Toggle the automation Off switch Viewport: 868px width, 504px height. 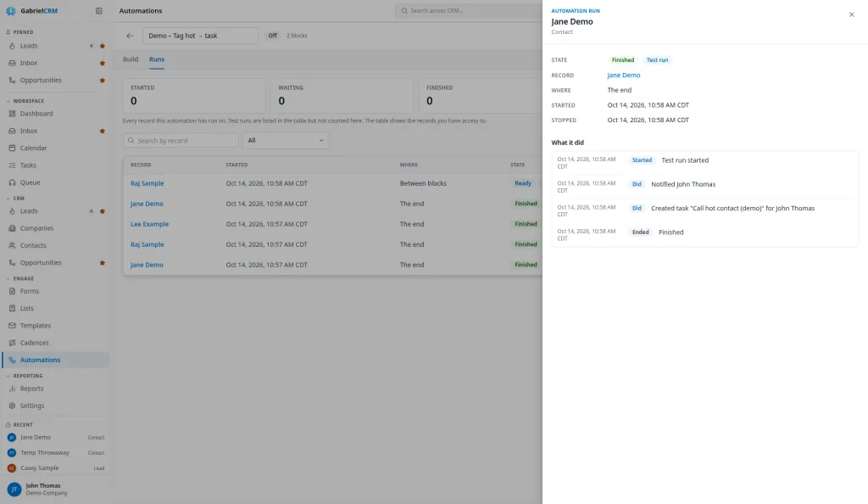272,36
